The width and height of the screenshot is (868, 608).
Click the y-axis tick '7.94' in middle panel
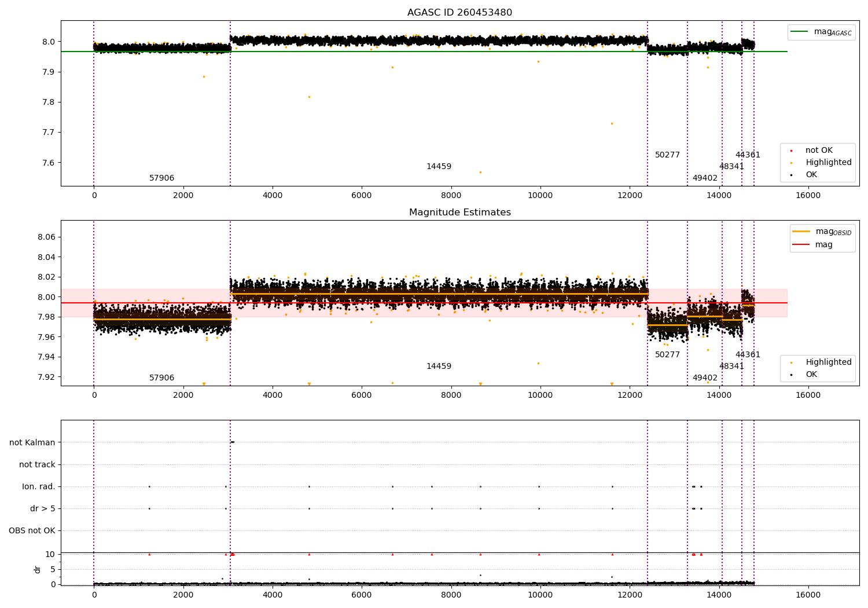[46, 357]
